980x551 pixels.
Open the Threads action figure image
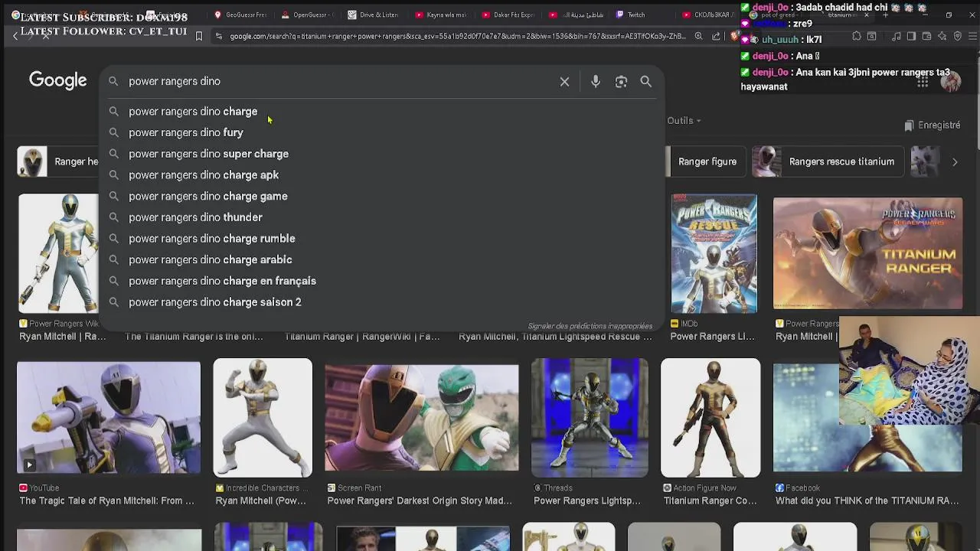tap(590, 418)
